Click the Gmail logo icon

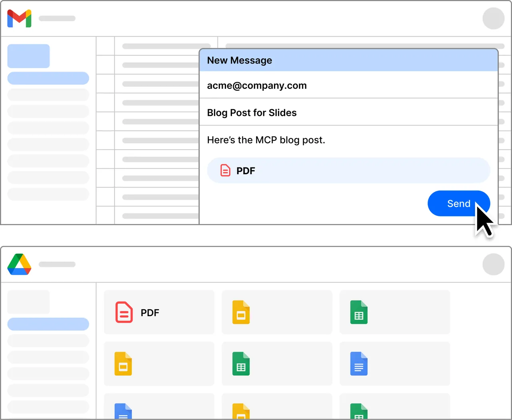[x=19, y=18]
